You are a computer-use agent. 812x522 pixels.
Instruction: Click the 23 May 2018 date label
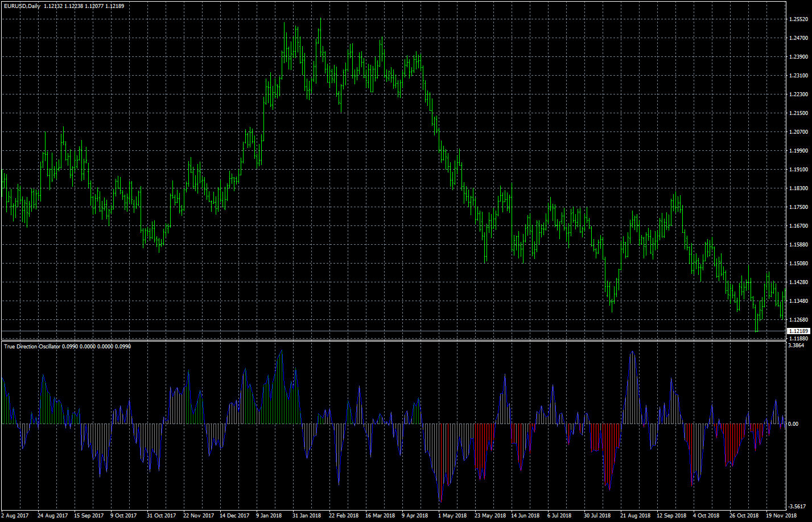pos(490,516)
